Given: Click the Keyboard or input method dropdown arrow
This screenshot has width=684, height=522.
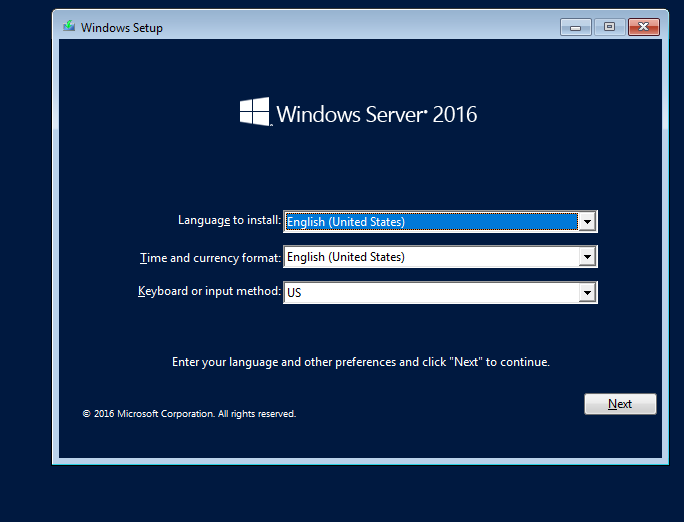Looking at the screenshot, I should (x=587, y=292).
